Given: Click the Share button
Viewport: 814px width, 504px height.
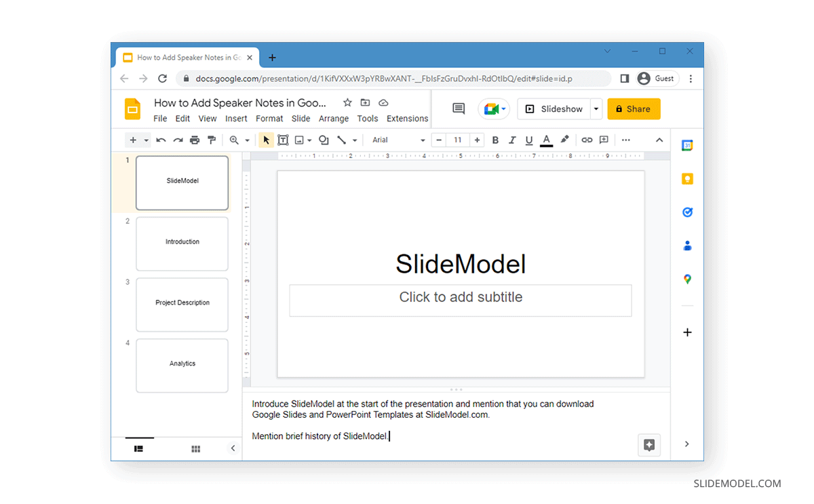Looking at the screenshot, I should [634, 109].
